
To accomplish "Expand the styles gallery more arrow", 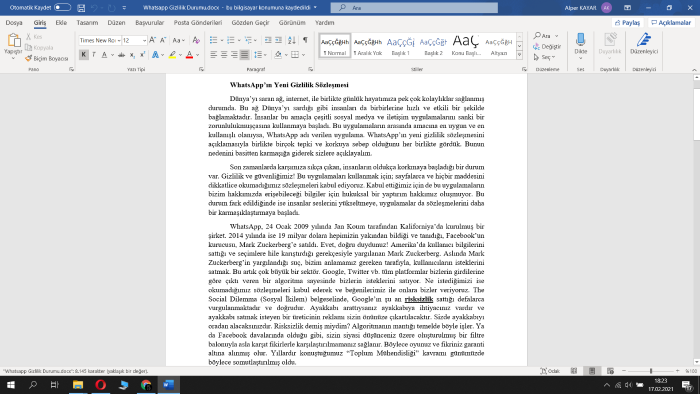I will 519,55.
